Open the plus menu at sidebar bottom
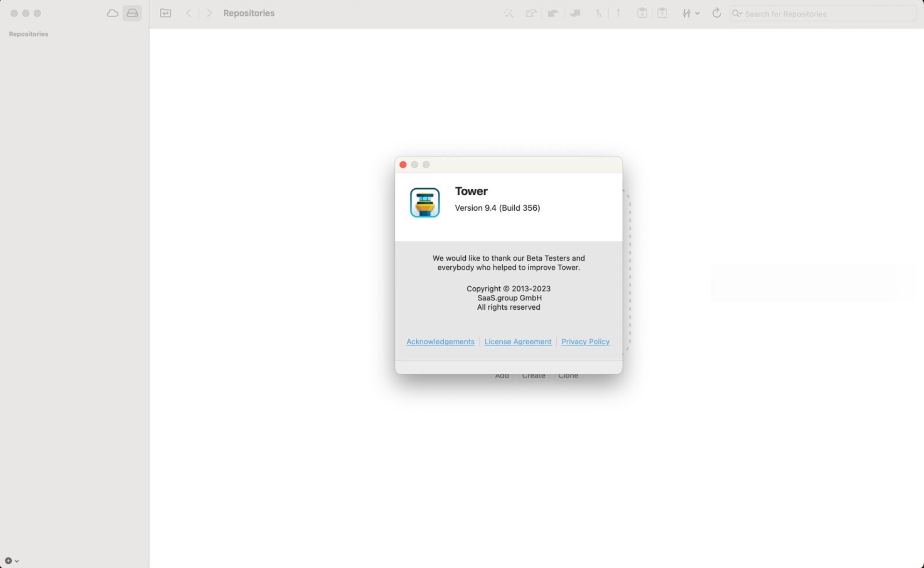The image size is (924, 568). click(12, 561)
